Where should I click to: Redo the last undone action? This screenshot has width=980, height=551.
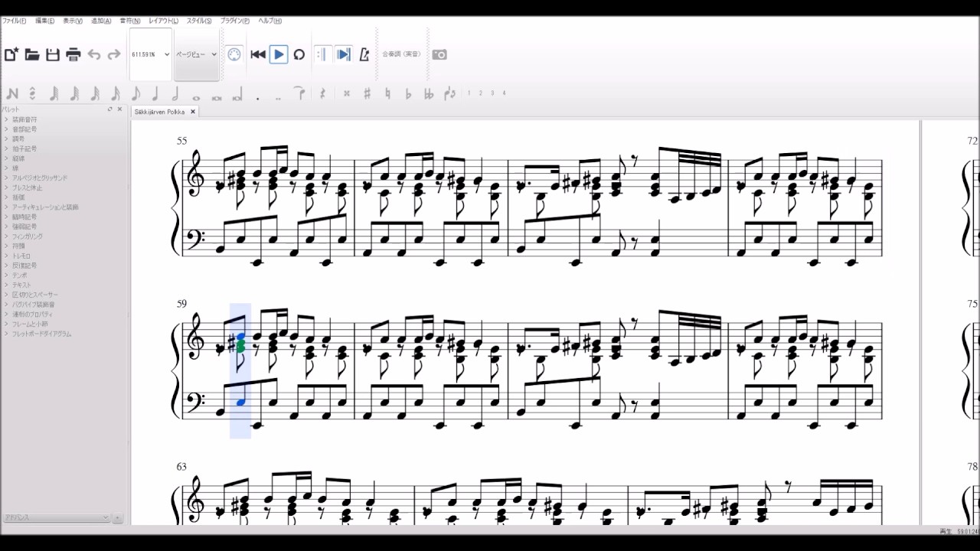point(114,54)
